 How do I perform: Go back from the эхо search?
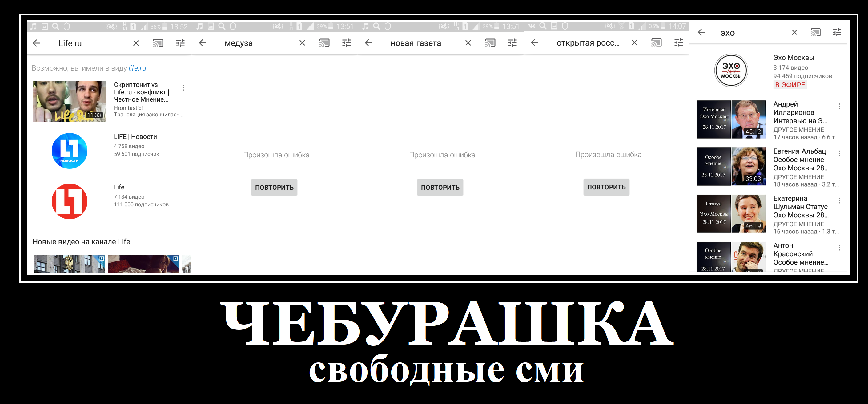[701, 32]
